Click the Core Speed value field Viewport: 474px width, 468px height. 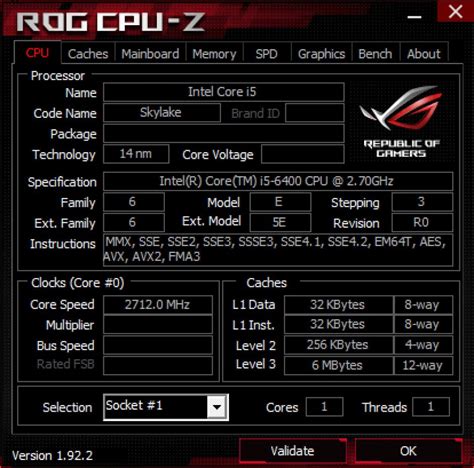point(158,305)
